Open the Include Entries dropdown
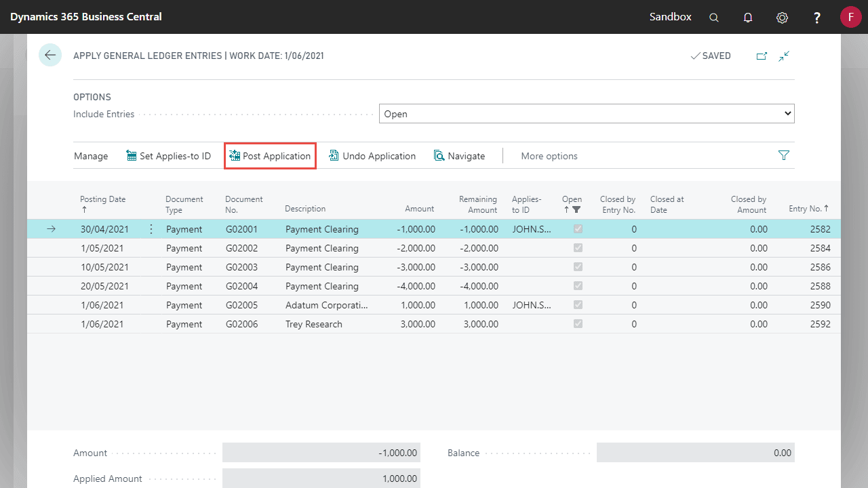This screenshot has height=488, width=868. coord(587,114)
